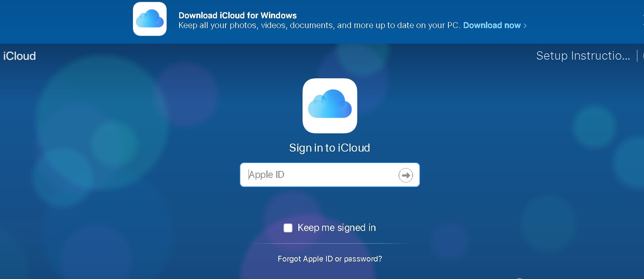
Task: Submit the Apple ID with the arrow button
Action: click(406, 175)
